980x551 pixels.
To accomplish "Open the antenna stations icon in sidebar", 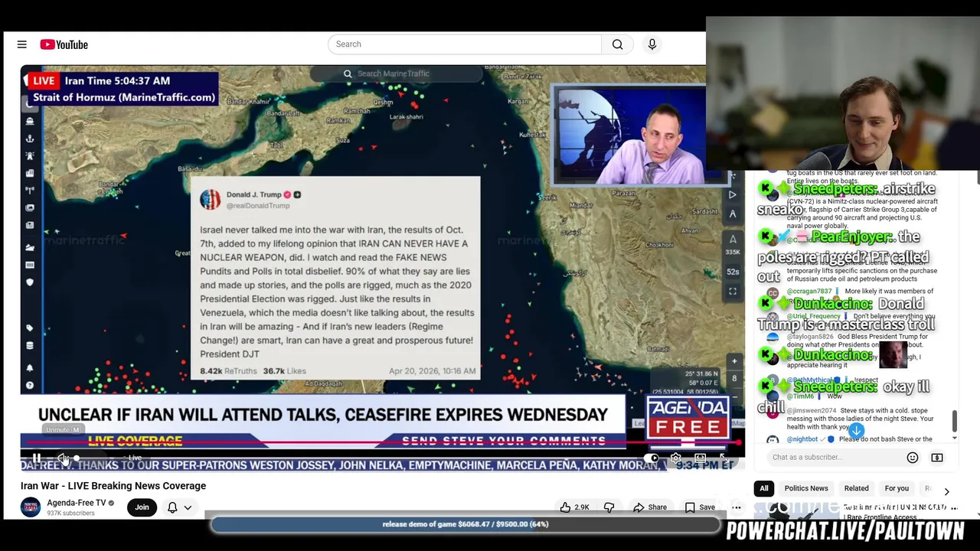I will point(30,190).
